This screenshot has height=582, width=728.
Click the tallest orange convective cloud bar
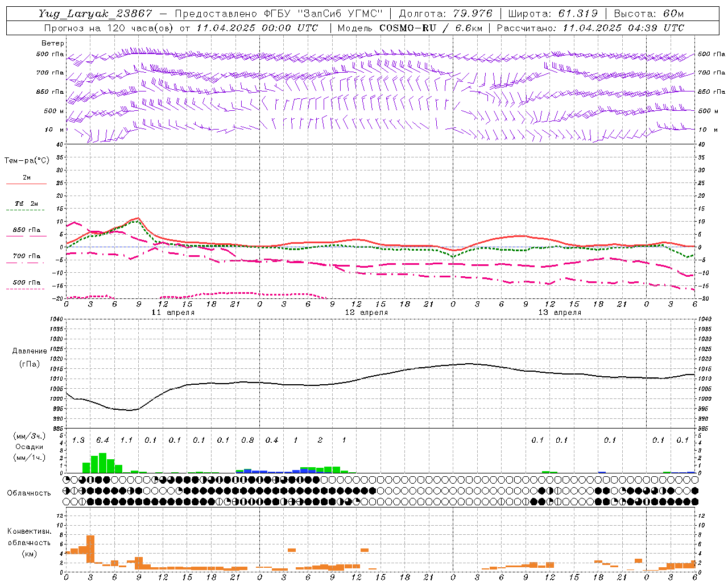(90, 549)
